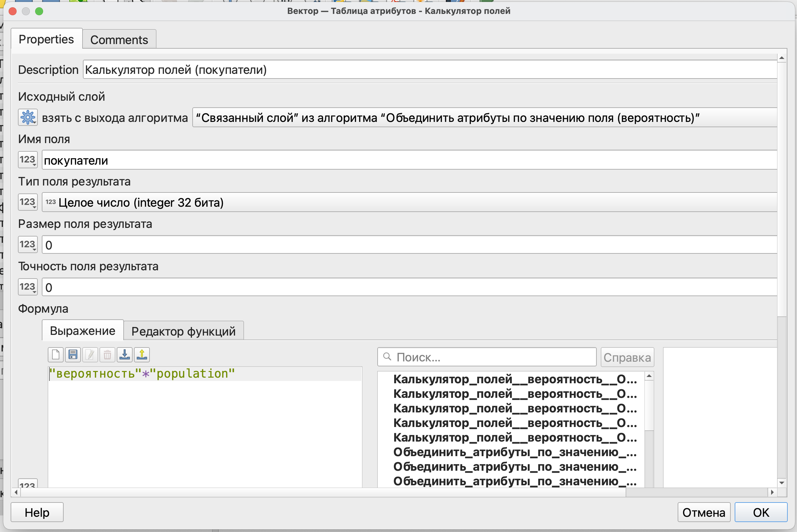This screenshot has height=532, width=797.
Task: Click the Отмена button
Action: tap(704, 512)
